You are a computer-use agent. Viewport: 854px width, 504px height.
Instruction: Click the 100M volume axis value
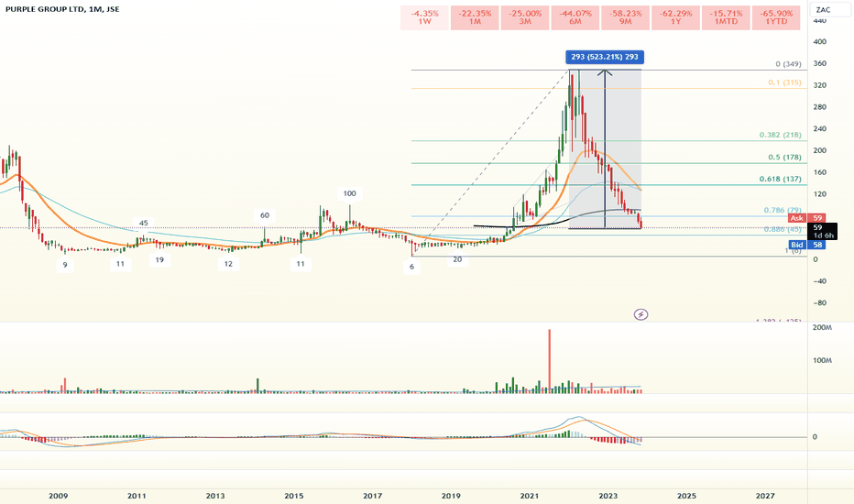822,361
